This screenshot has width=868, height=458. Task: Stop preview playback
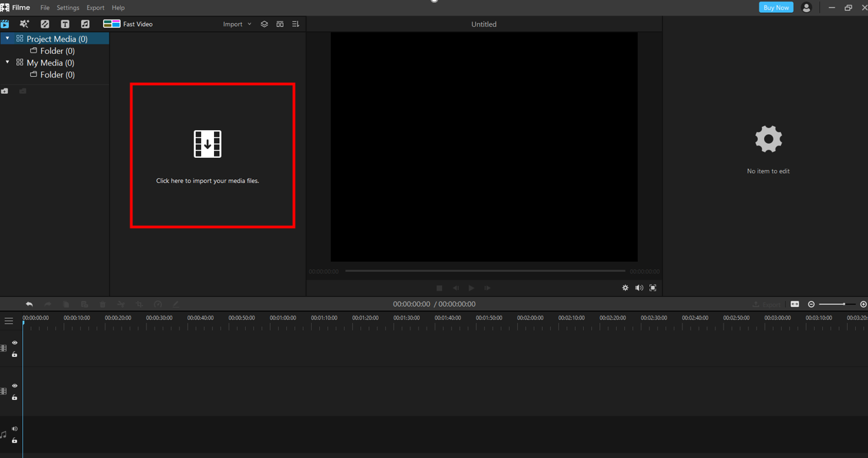[x=439, y=288]
